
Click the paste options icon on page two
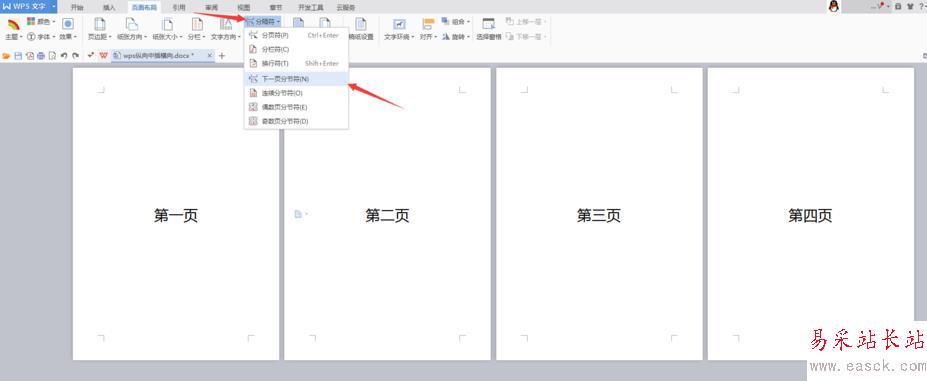point(301,214)
